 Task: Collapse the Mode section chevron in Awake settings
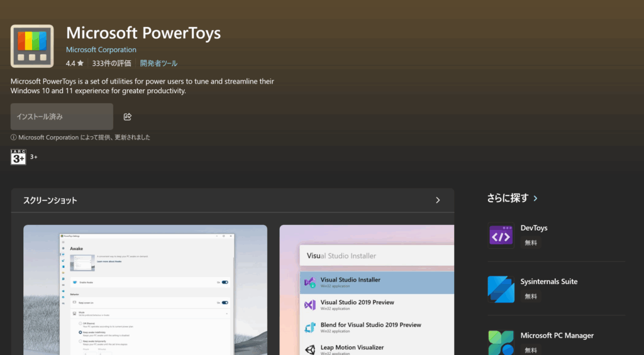(x=226, y=312)
